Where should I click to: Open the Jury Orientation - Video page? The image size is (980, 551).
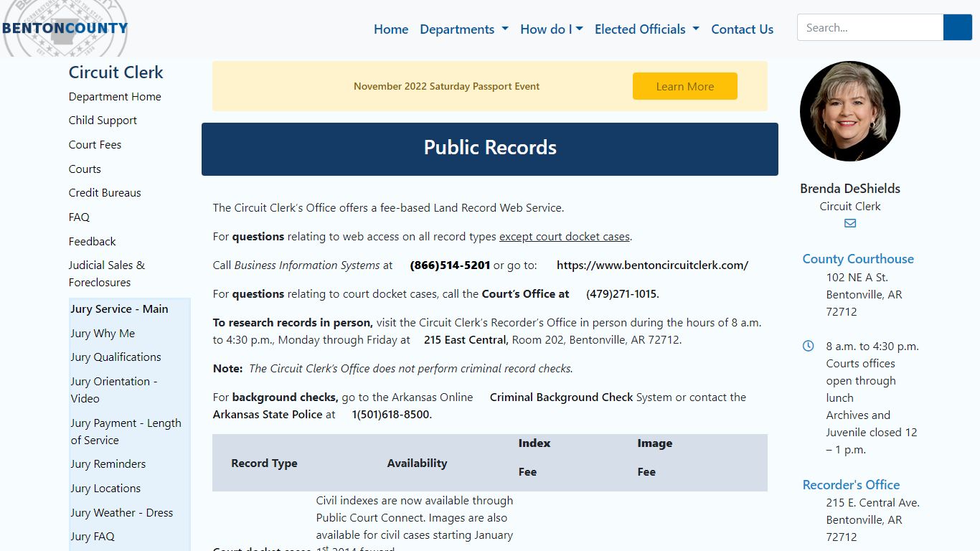(113, 390)
